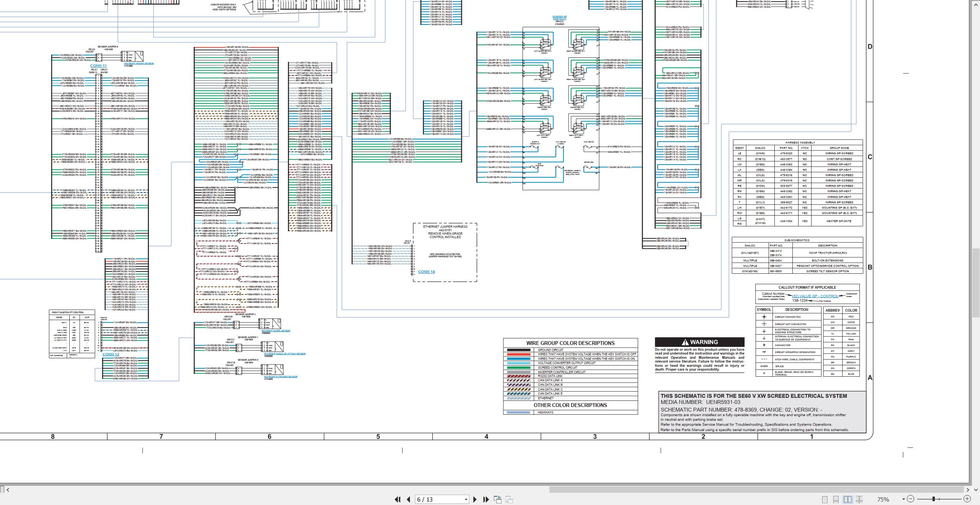This screenshot has width=980, height=505.
Task: Click the Right Extender Sensor link
Action: point(281,377)
